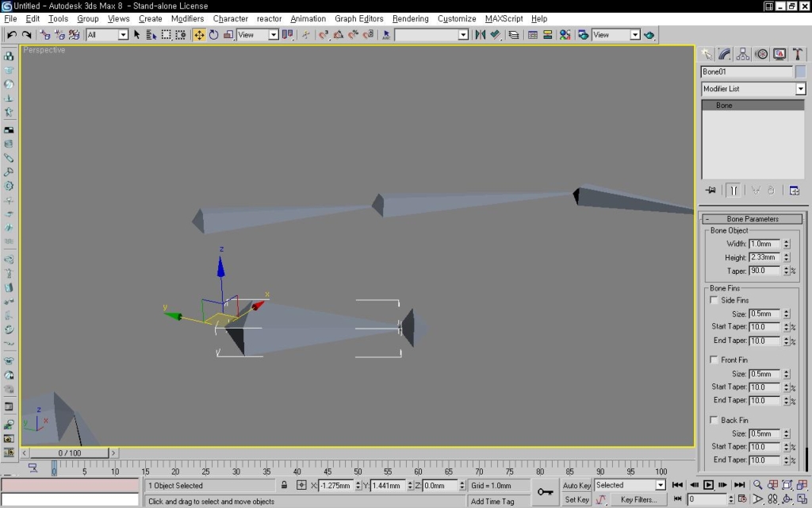Enable the Front Fin checkbox
Image resolution: width=812 pixels, height=508 pixels.
pyautogui.click(x=714, y=360)
